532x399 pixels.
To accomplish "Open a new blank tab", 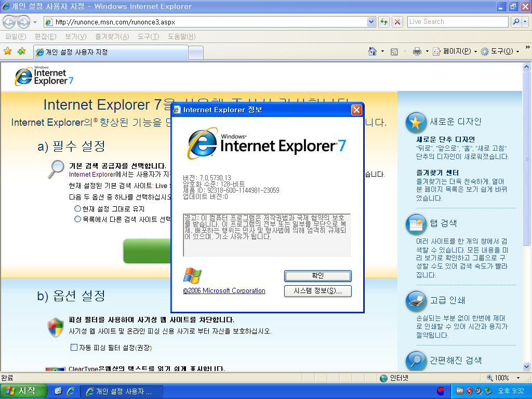I will point(196,52).
